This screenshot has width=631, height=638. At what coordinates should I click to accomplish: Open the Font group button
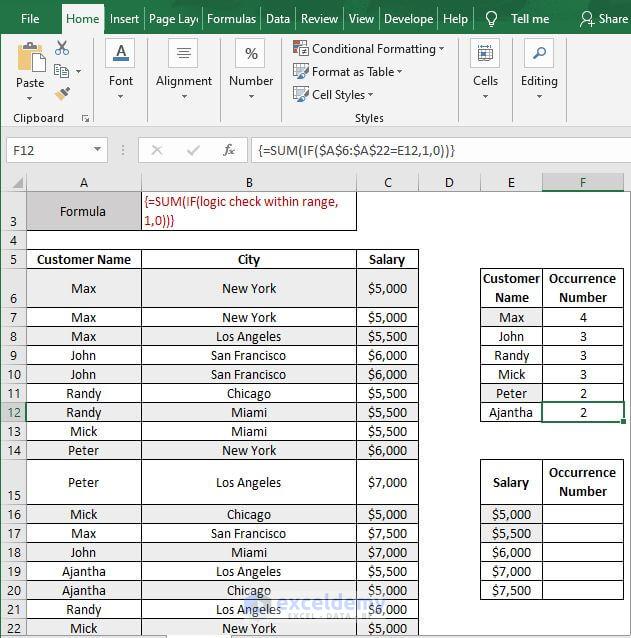[120, 53]
